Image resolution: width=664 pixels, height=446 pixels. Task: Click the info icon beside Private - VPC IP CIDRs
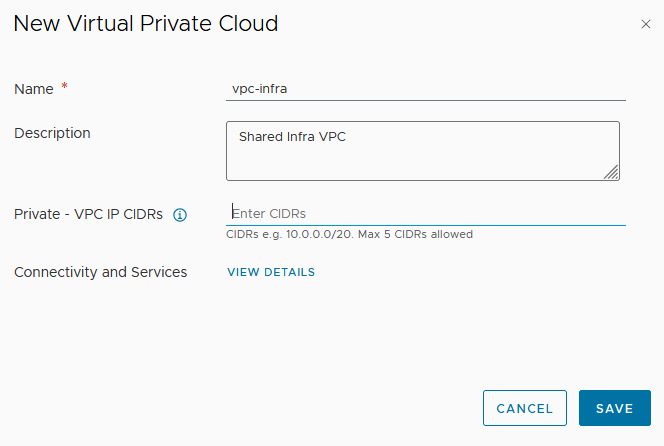tap(181, 214)
